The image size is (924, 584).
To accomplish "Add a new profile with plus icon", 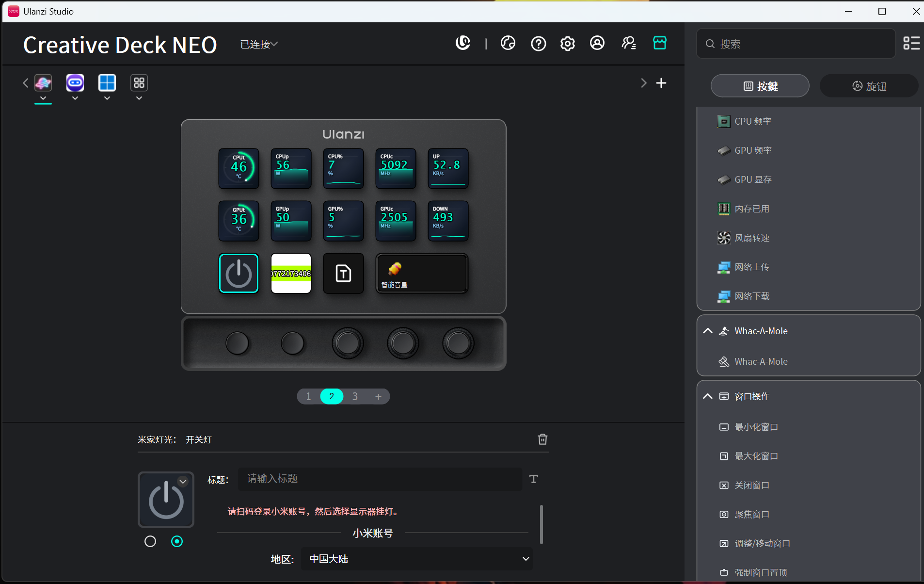I will tap(661, 83).
